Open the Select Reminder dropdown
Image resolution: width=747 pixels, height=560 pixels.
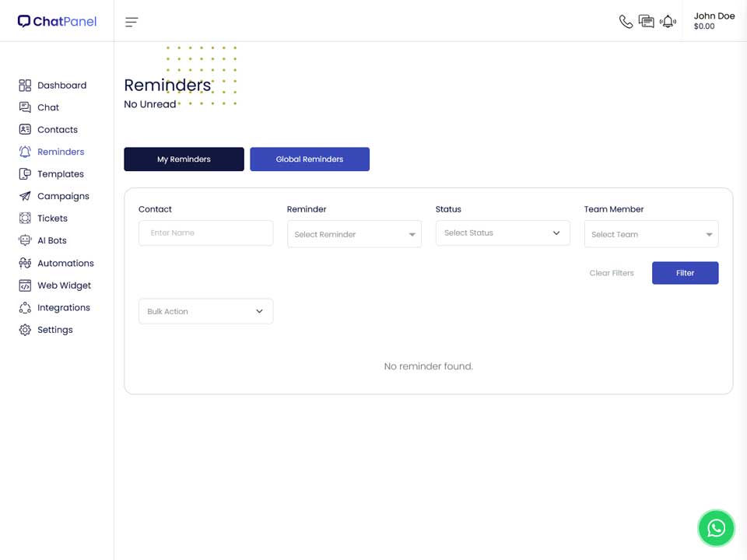(355, 234)
